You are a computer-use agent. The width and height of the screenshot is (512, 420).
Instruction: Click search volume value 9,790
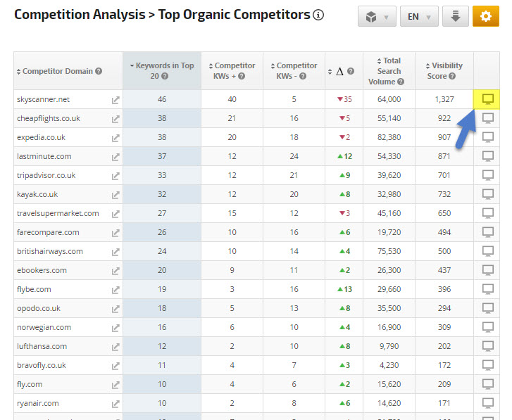click(389, 346)
